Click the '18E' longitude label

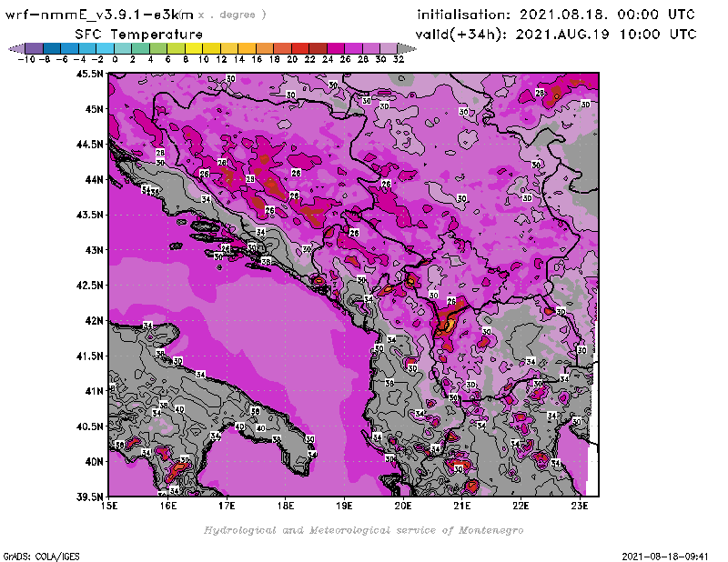pos(286,506)
